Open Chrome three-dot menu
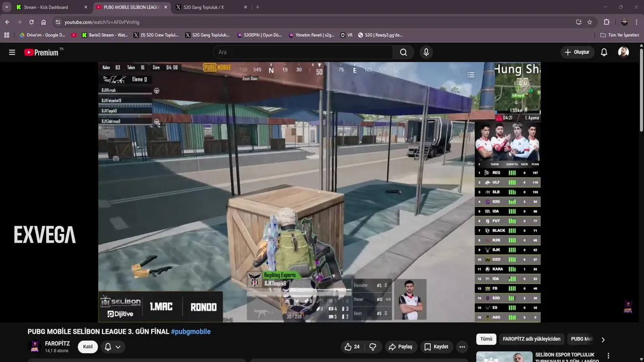The height and width of the screenshot is (362, 644). coord(637,22)
